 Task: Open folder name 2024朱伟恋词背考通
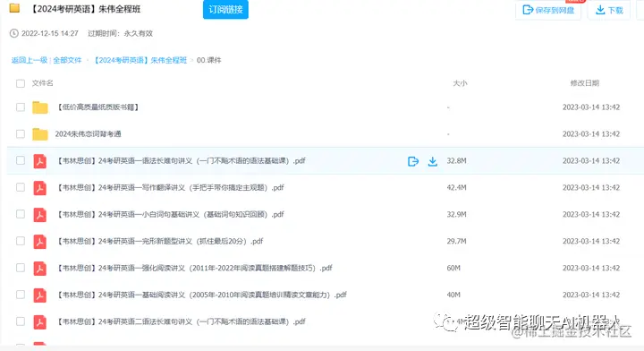click(x=88, y=134)
